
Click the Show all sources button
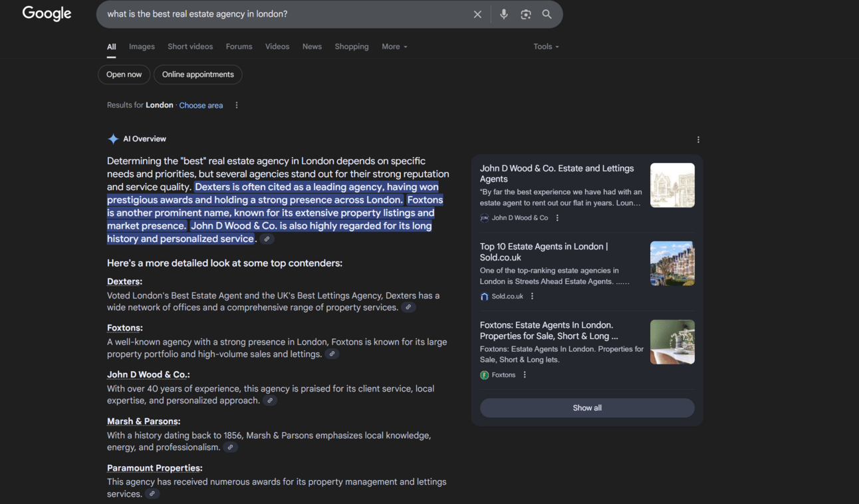(587, 408)
